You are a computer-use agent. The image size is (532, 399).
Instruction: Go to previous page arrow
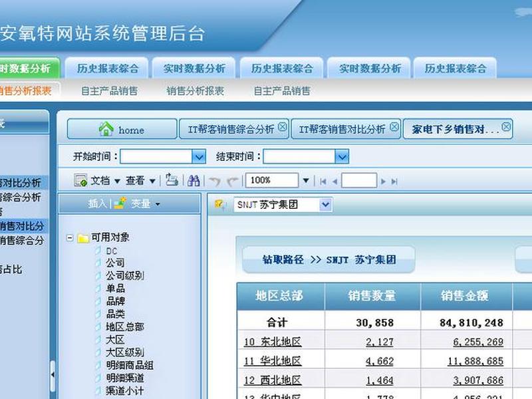point(335,182)
